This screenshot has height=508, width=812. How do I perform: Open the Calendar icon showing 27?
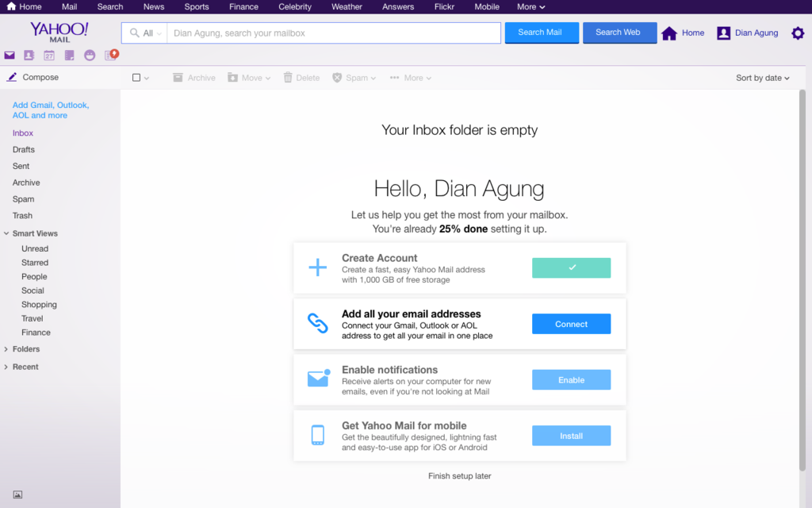49,56
